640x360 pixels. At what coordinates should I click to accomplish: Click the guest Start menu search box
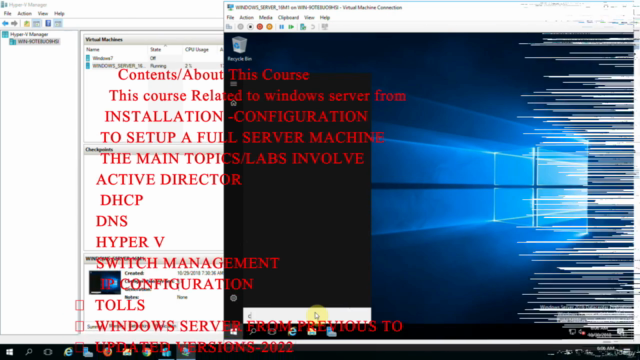coord(307,316)
